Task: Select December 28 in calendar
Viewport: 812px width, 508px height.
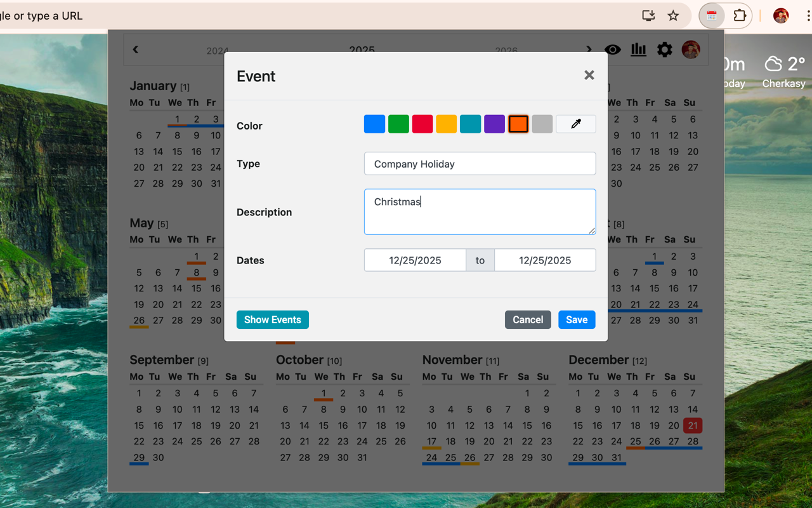Action: 693,441
